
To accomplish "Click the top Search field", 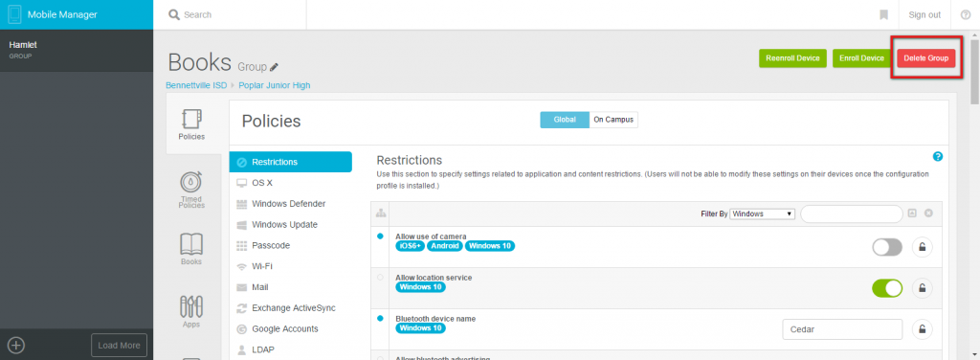I will tap(230, 14).
